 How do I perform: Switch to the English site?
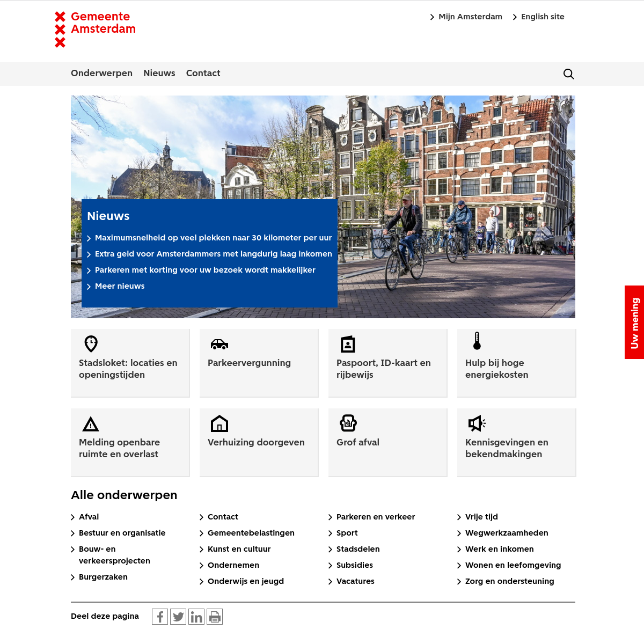(x=538, y=17)
